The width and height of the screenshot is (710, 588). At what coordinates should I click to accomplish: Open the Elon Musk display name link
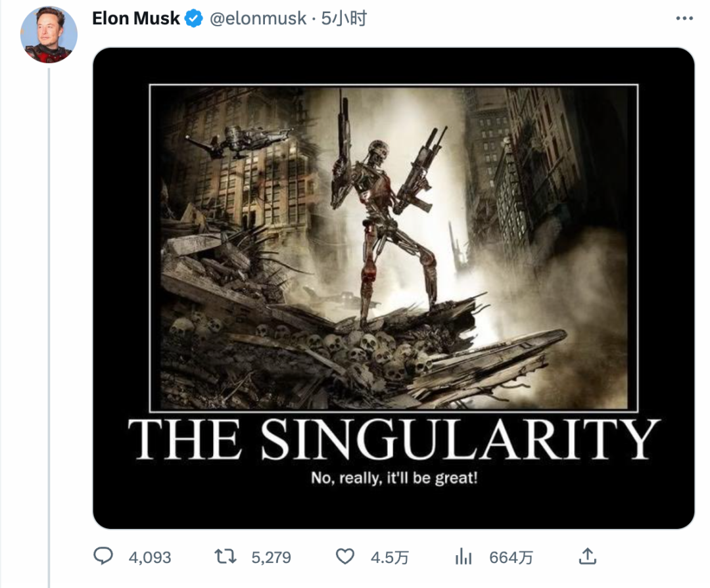coord(136,18)
